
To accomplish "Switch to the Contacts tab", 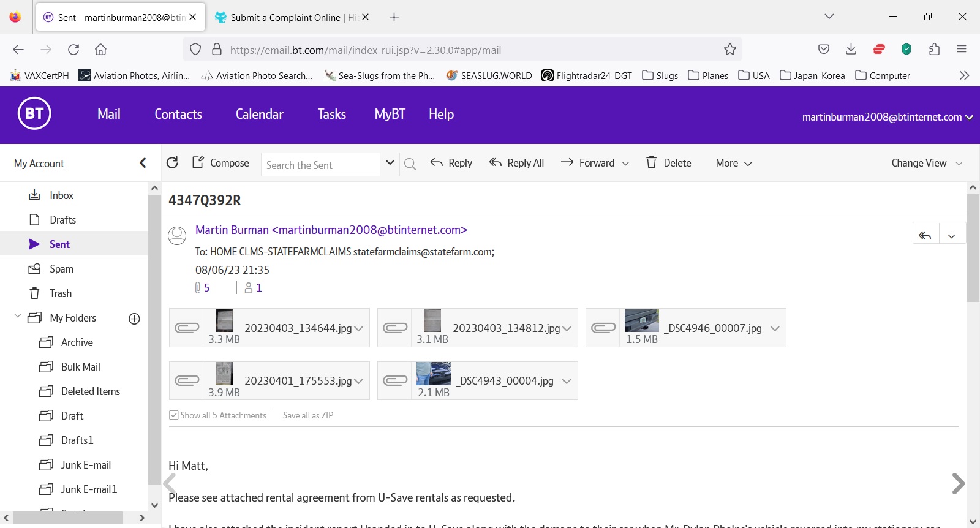I will point(178,115).
